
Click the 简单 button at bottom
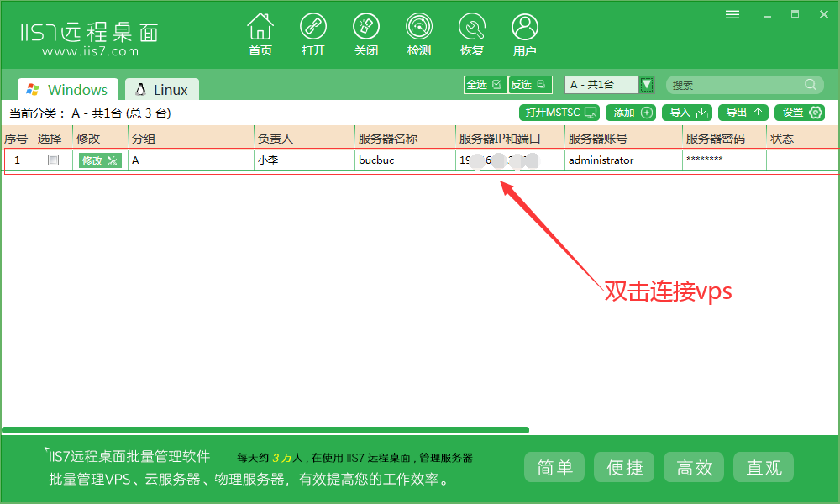(554, 467)
